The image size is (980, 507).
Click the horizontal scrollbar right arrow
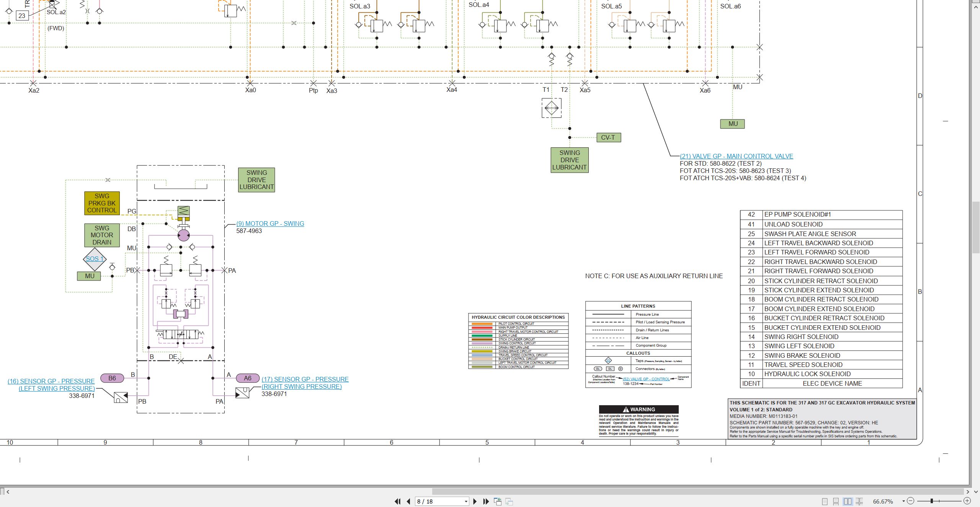tap(967, 492)
